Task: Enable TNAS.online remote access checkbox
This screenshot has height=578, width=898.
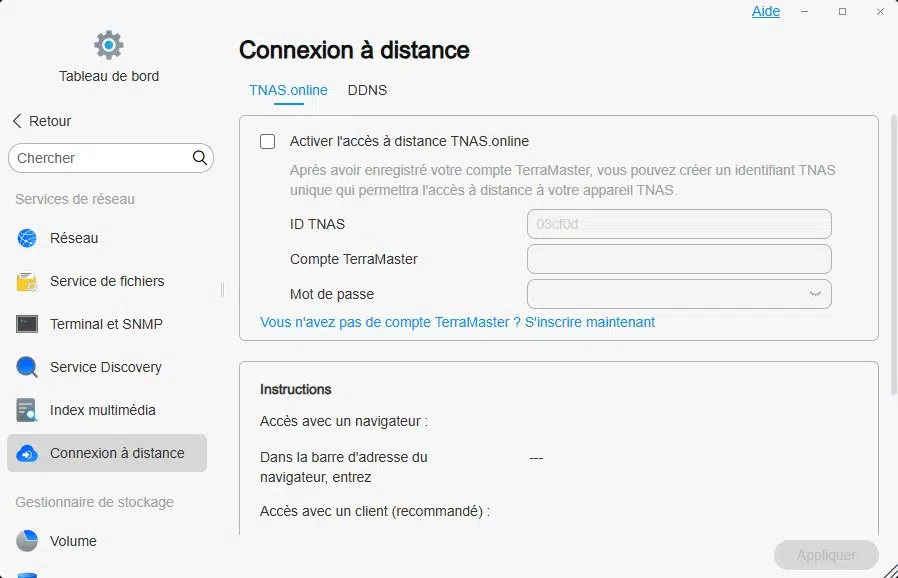Action: click(267, 142)
